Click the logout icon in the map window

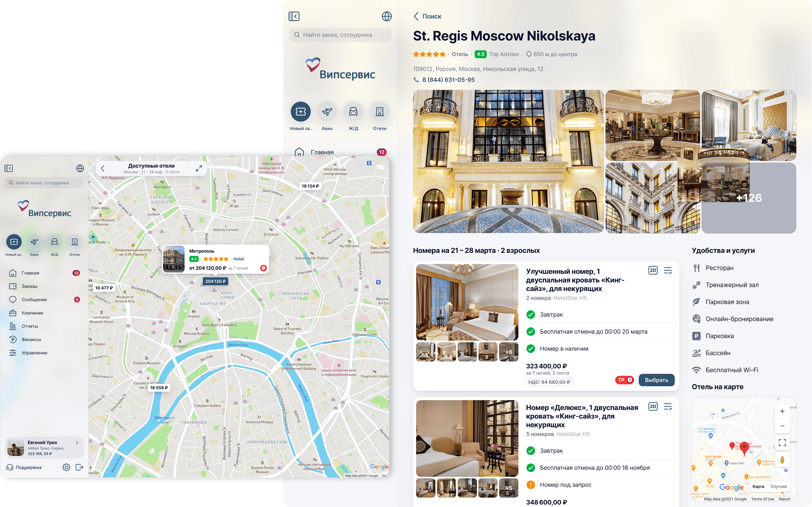tap(80, 467)
